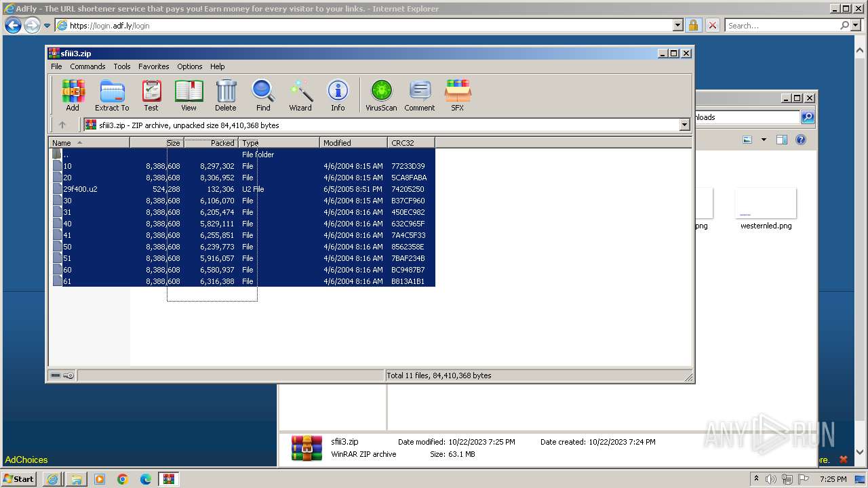The height and width of the screenshot is (488, 868).
Task: Open file explorer taskbar icon
Action: (77, 479)
